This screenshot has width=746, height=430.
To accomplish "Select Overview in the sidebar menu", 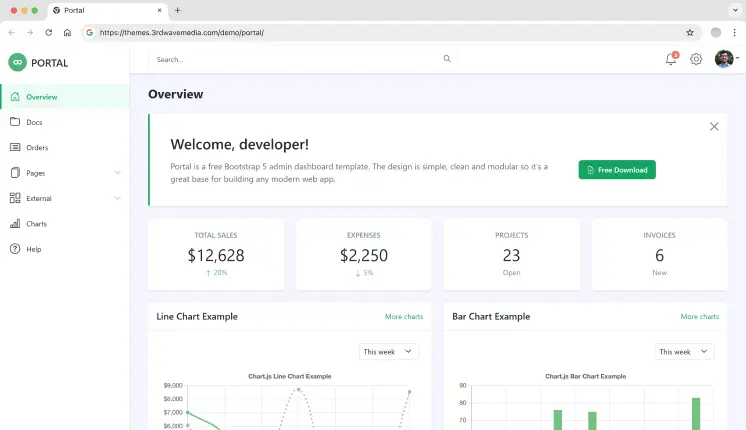I will pyautogui.click(x=42, y=97).
